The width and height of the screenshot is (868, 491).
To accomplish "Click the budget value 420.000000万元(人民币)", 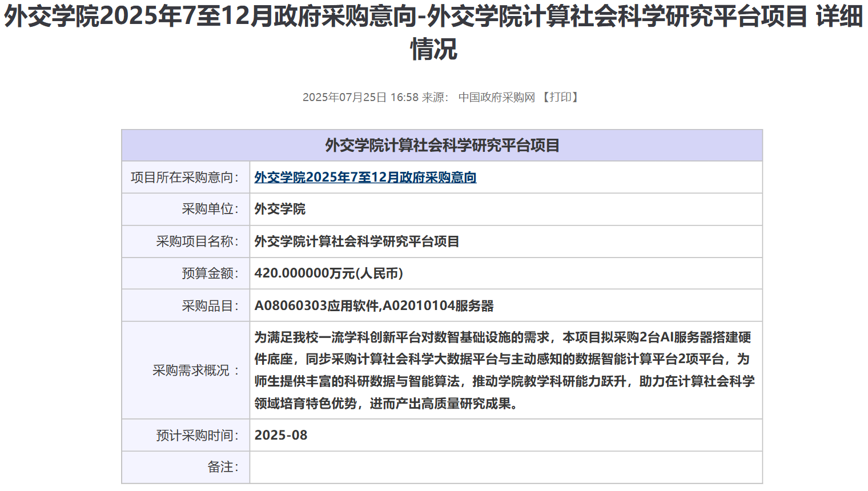I will pyautogui.click(x=329, y=273).
